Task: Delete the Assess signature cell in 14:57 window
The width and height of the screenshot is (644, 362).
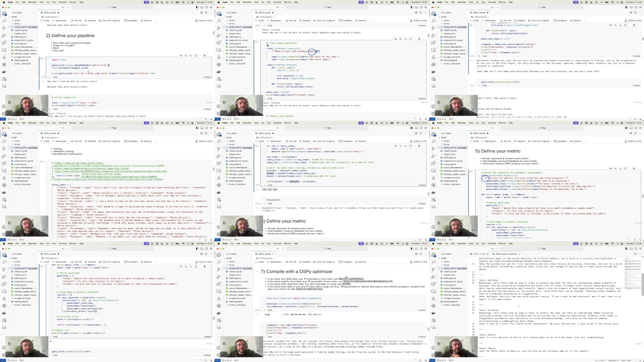Action: [x=634, y=168]
